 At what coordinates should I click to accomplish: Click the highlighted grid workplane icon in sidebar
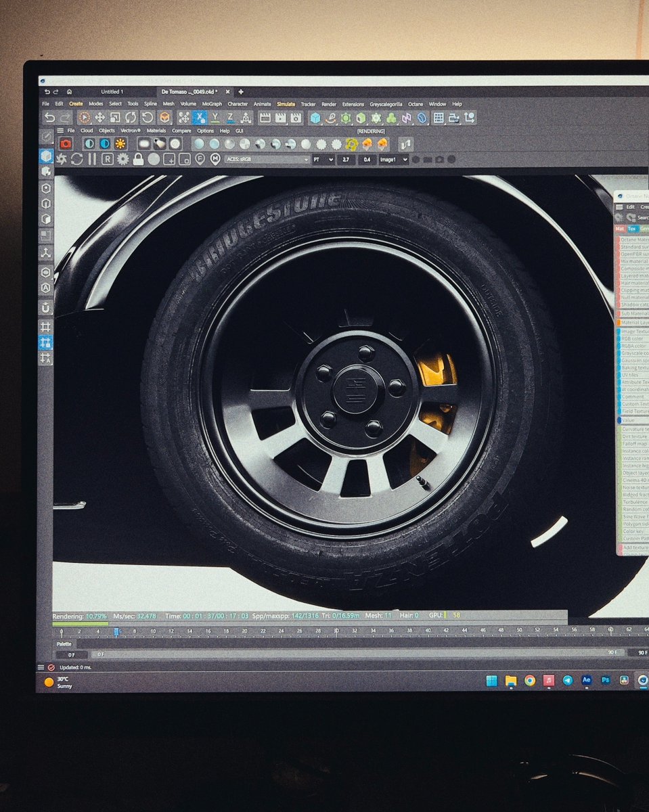pos(45,342)
